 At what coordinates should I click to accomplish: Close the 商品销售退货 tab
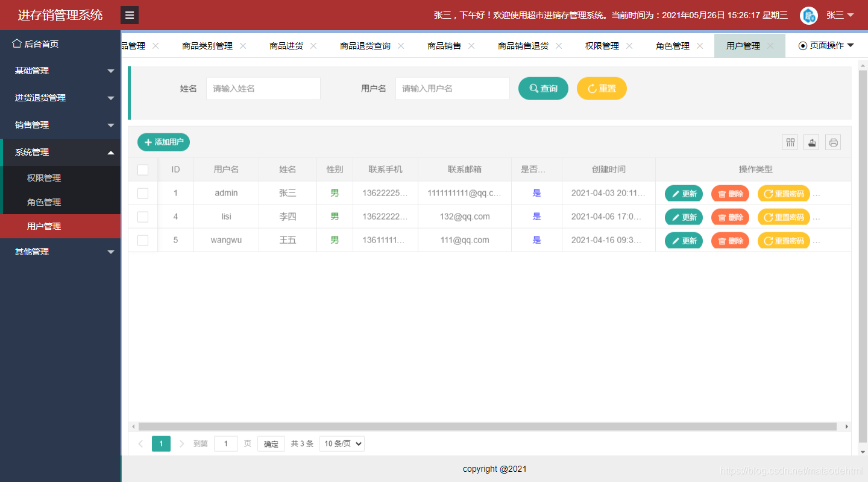pyautogui.click(x=559, y=45)
